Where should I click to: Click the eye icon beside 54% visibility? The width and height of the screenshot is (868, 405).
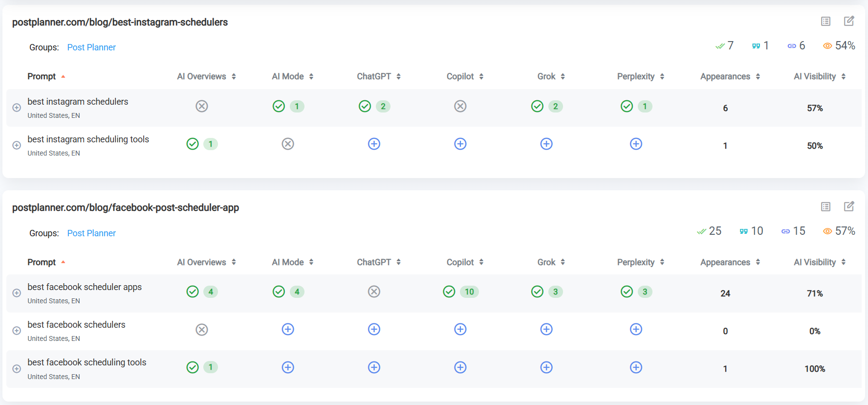coord(827,46)
